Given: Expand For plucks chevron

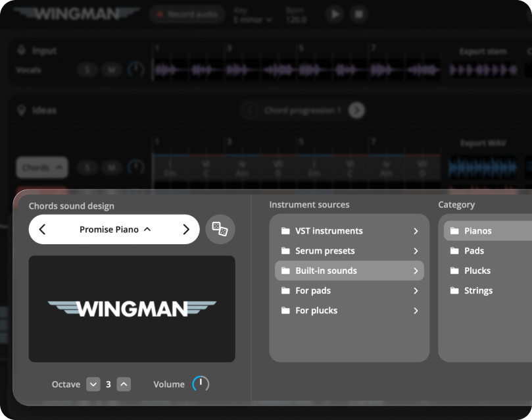Looking at the screenshot, I should point(416,311).
